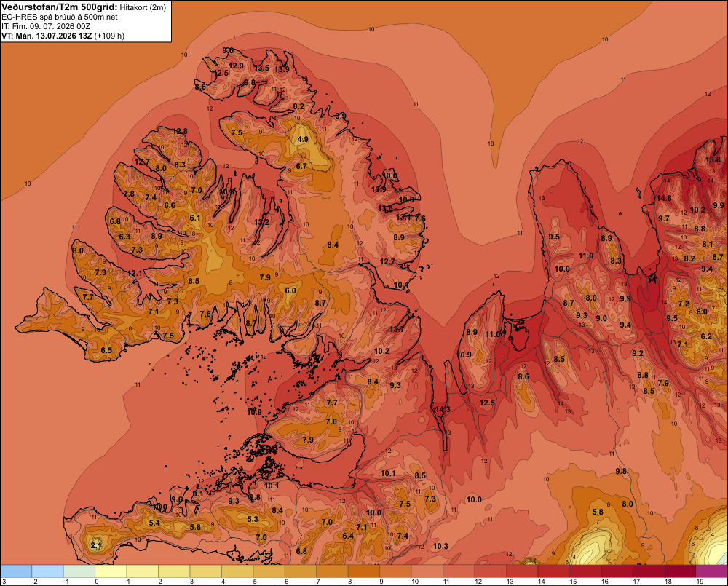Click the 6.2 temperature value

705,336
